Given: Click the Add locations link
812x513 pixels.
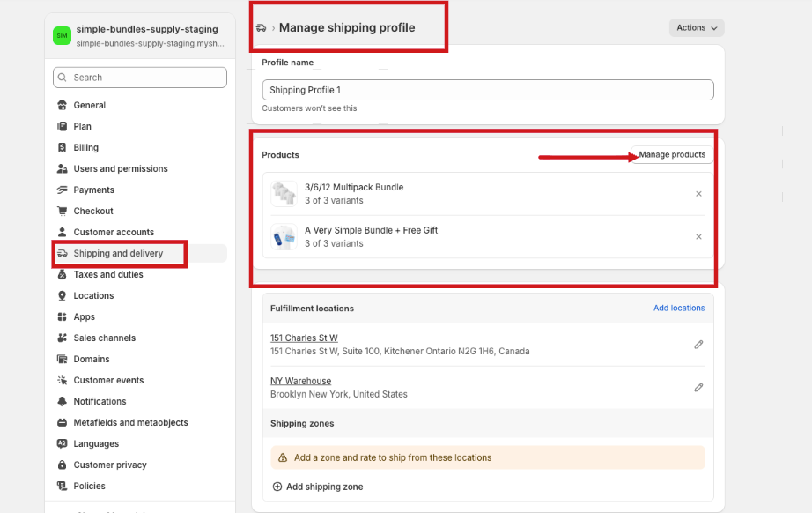Looking at the screenshot, I should (x=678, y=309).
